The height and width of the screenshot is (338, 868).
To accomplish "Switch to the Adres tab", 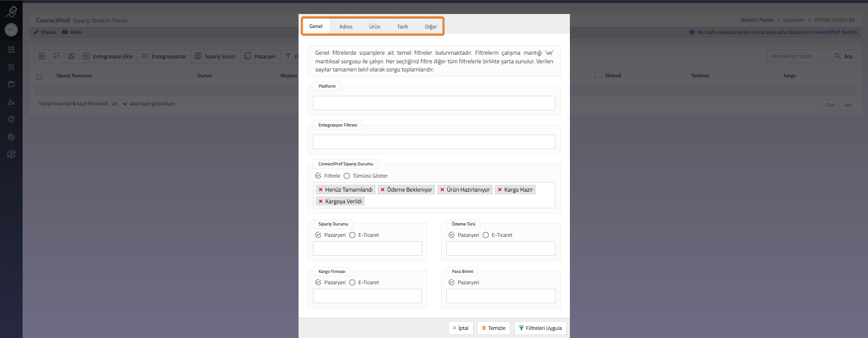I will pyautogui.click(x=346, y=27).
